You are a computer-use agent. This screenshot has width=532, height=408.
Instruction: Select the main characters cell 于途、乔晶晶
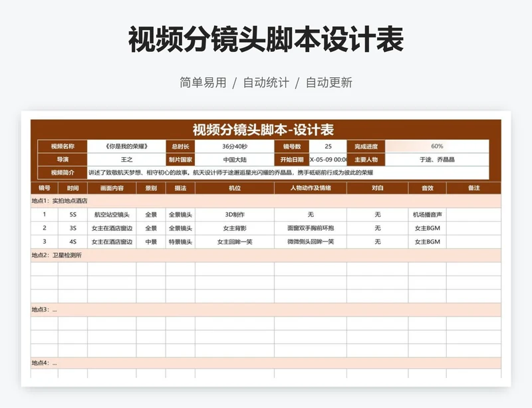coord(437,160)
